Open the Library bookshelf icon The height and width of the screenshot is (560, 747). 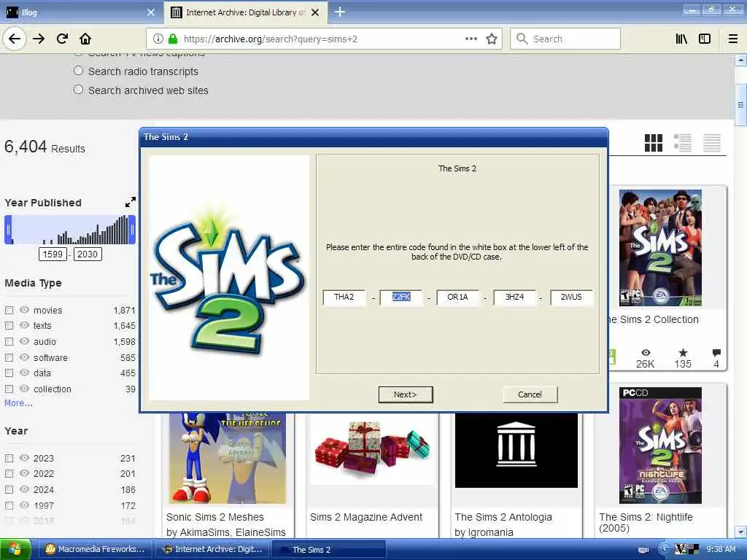(681, 39)
